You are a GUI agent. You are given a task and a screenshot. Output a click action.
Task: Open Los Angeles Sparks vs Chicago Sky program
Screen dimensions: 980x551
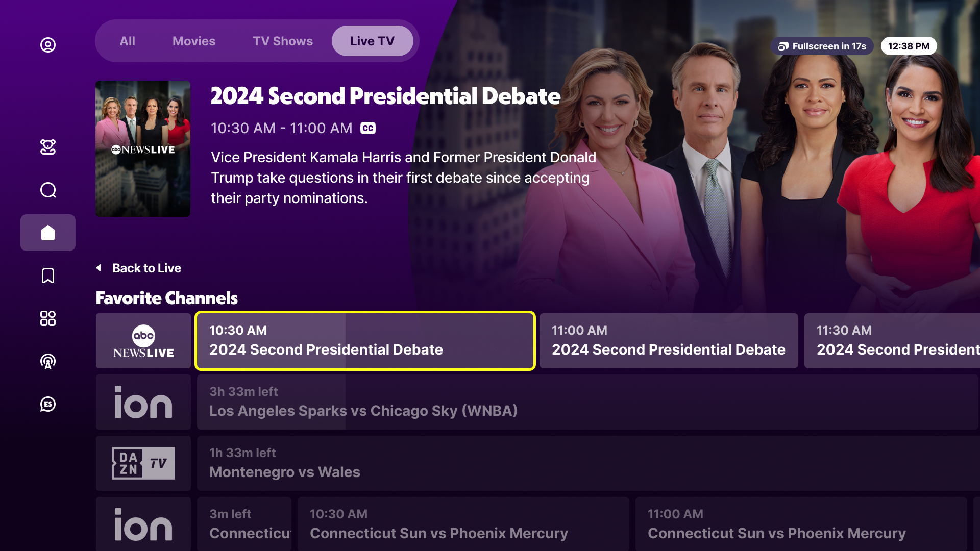[587, 402]
